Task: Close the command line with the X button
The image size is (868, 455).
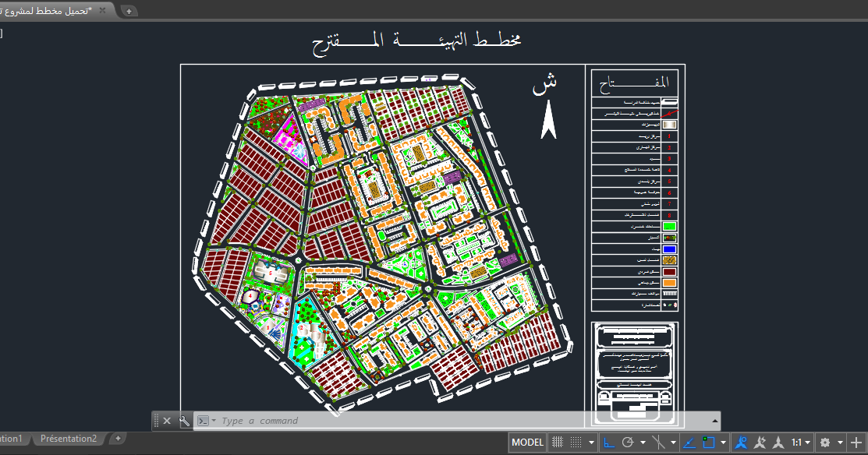Action: tap(168, 421)
